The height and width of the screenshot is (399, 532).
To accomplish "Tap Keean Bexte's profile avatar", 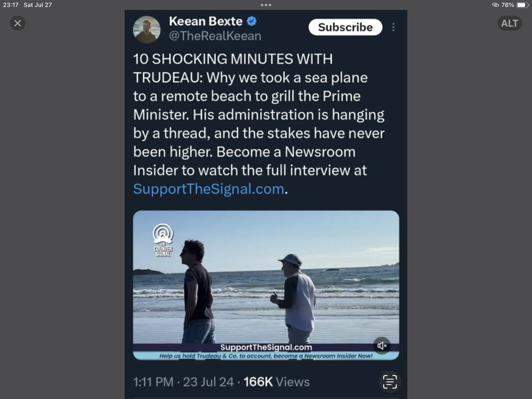I will tap(147, 30).
